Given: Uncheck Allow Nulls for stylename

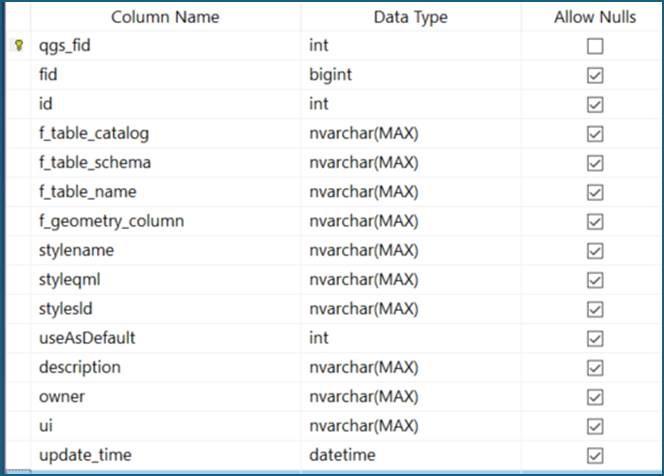Looking at the screenshot, I should (595, 251).
